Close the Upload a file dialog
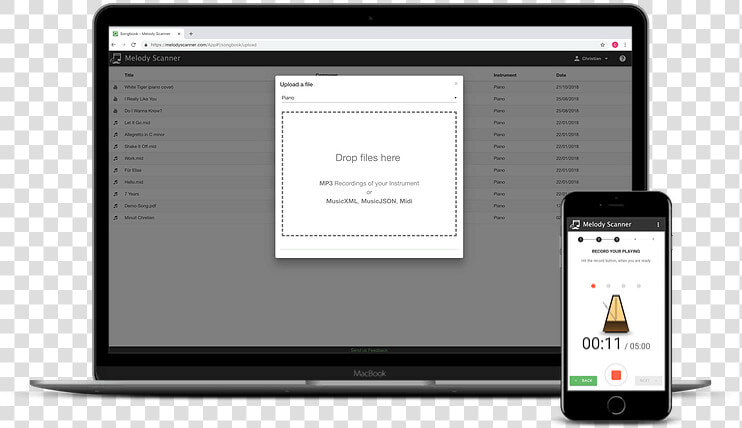The height and width of the screenshot is (428, 742). point(456,83)
